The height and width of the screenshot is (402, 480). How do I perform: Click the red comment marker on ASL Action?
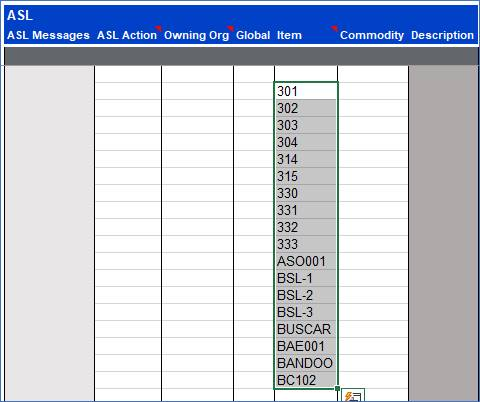pyautogui.click(x=159, y=28)
